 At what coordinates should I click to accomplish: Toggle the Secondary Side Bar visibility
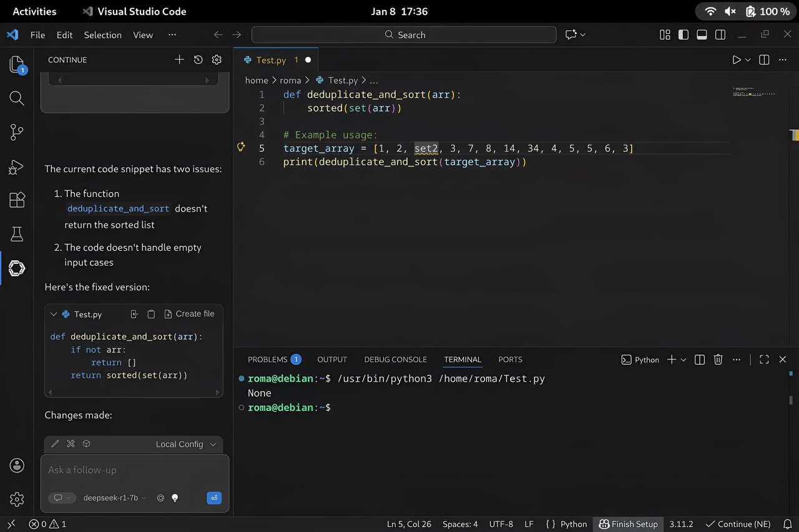[x=720, y=35]
